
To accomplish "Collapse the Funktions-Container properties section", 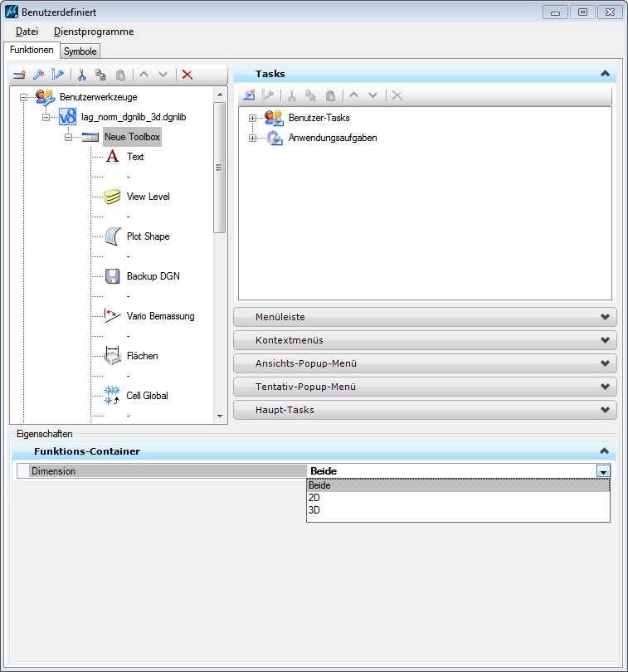I will click(x=604, y=450).
